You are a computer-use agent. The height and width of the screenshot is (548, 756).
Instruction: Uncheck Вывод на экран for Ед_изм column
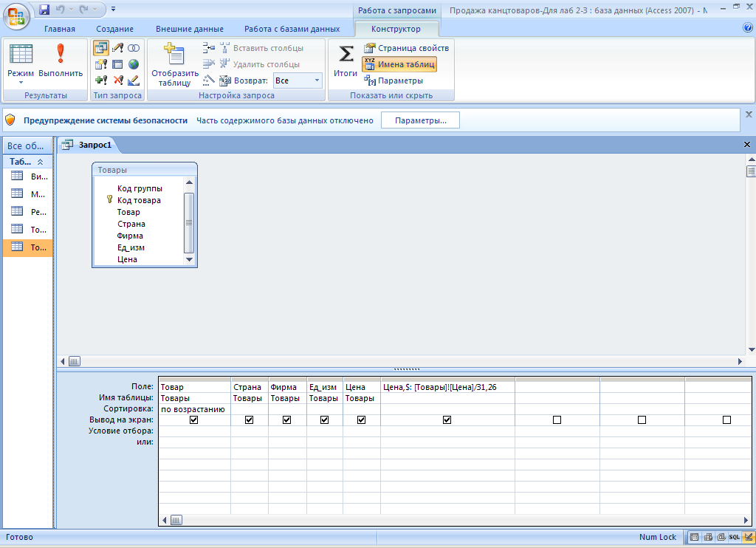tap(325, 419)
